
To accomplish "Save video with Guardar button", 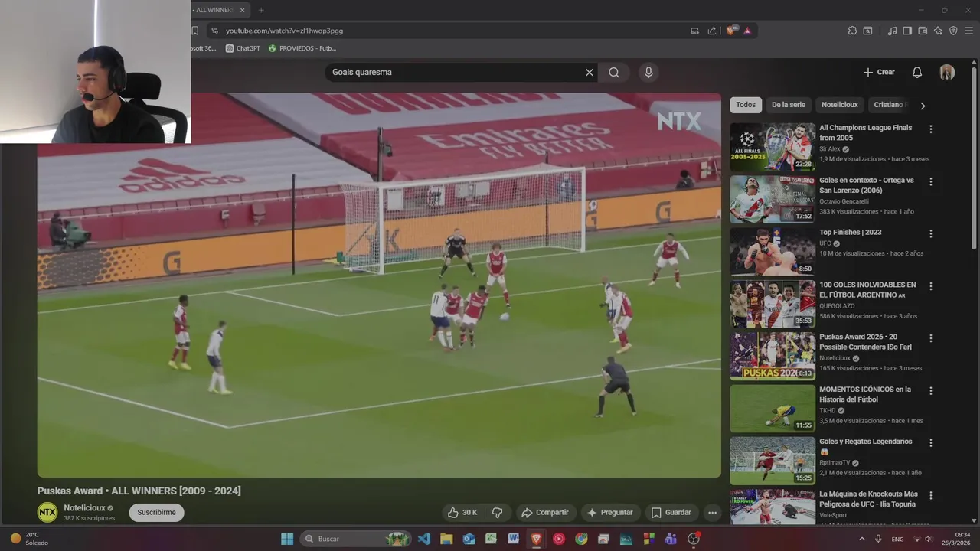I will point(671,513).
